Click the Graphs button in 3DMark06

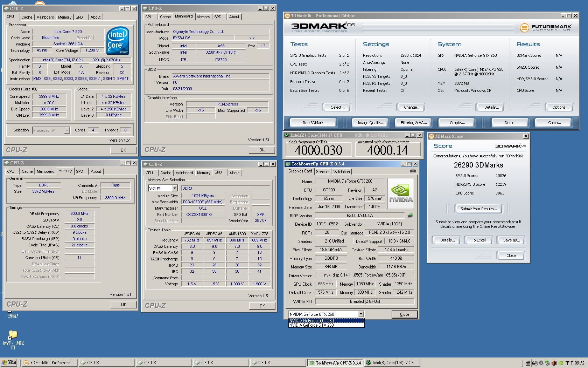pos(457,123)
